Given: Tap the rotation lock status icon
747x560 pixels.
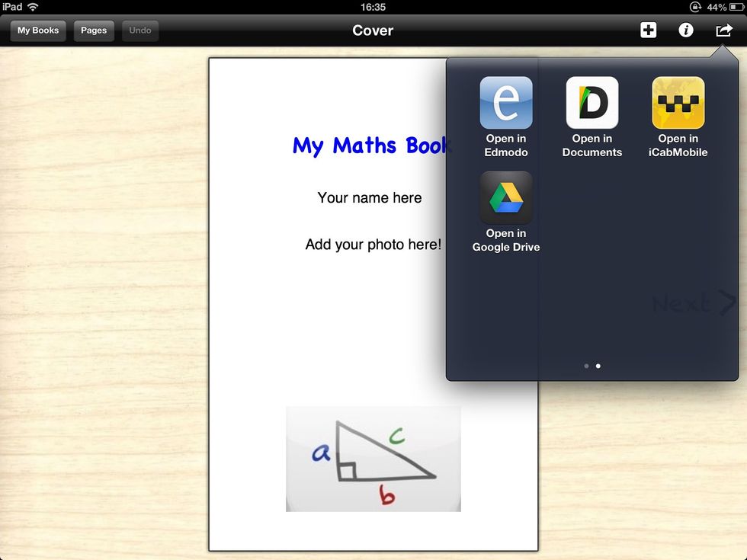Looking at the screenshot, I should pos(695,7).
